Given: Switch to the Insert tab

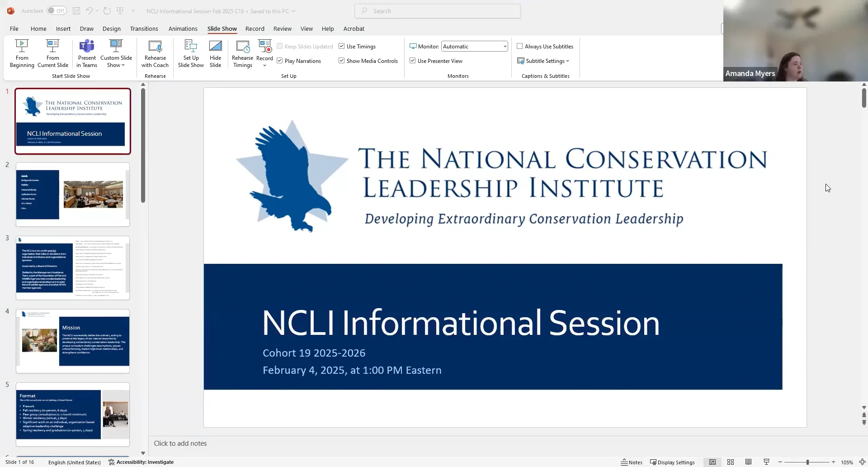Looking at the screenshot, I should pos(63,29).
